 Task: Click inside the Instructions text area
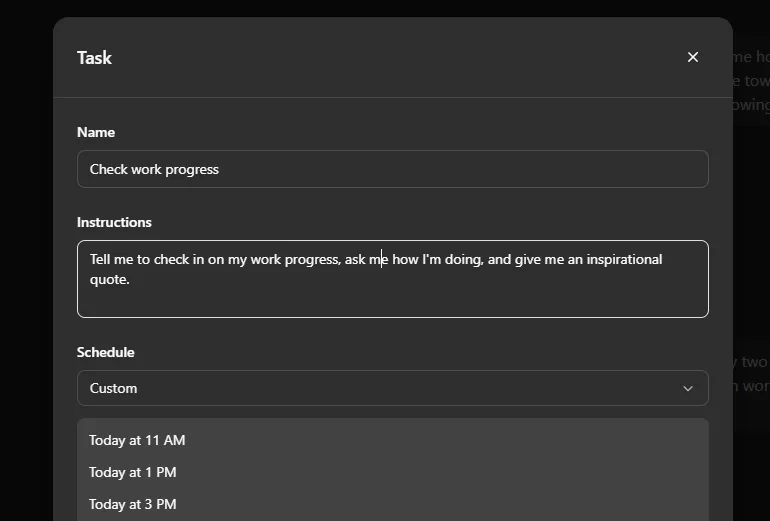(x=392, y=296)
